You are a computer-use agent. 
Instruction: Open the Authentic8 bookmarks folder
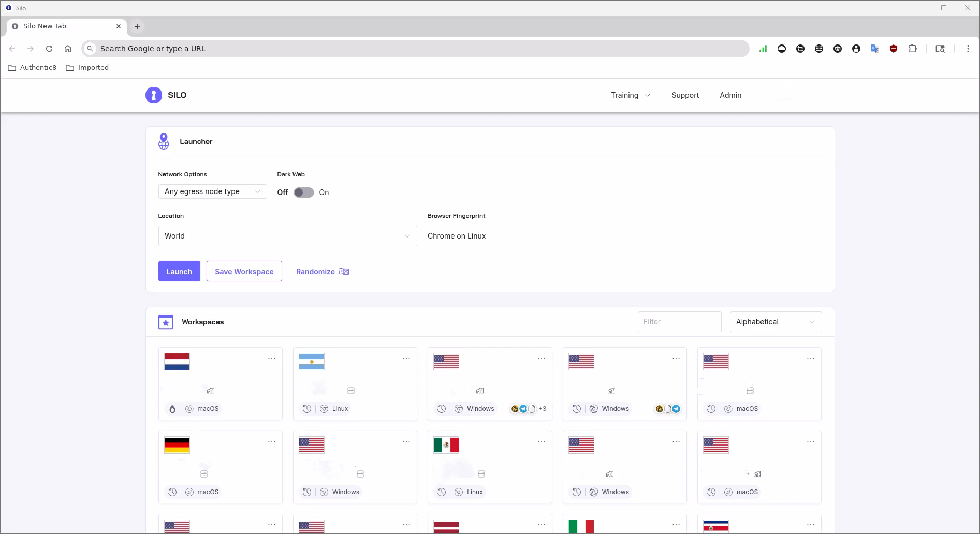pyautogui.click(x=32, y=68)
